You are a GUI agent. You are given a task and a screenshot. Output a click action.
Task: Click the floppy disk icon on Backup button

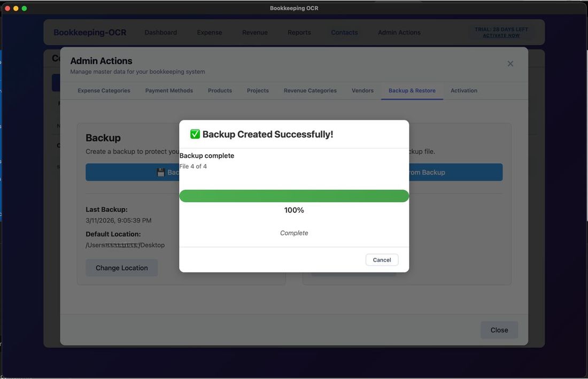point(161,172)
